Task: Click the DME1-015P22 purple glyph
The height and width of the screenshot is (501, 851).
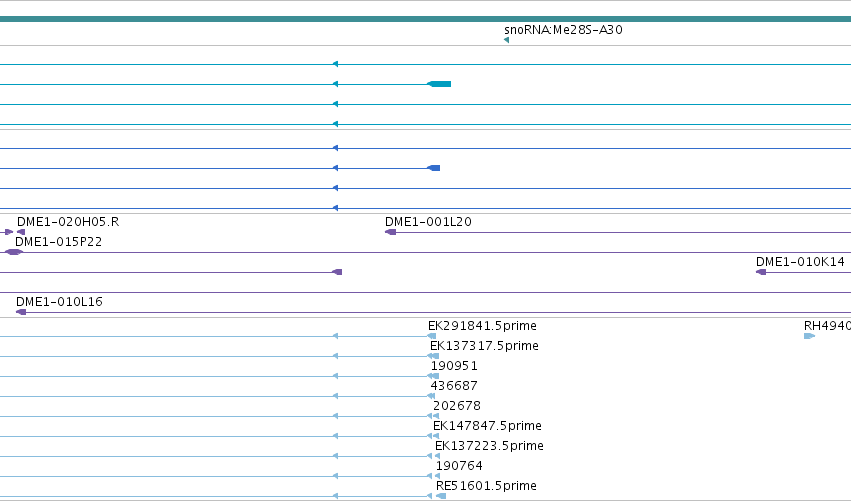Action: [14, 252]
